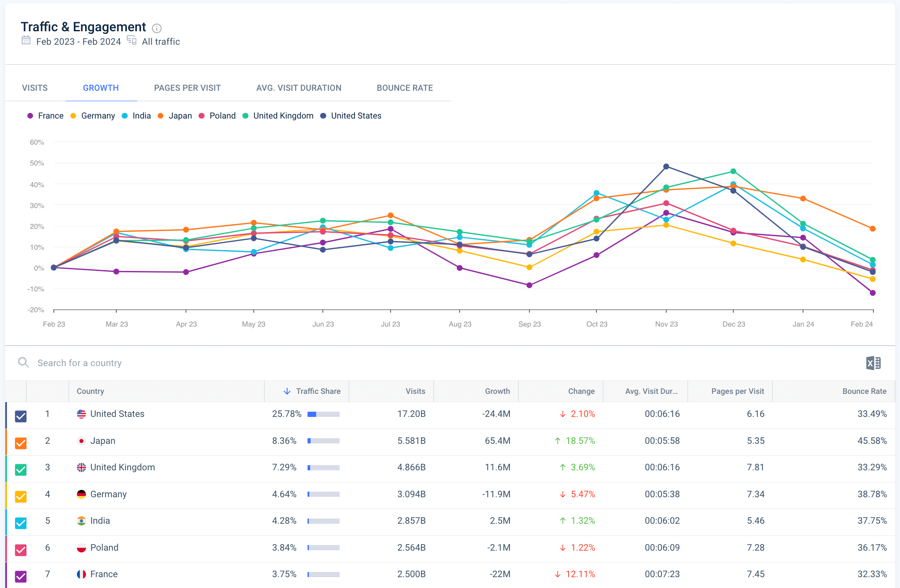Toggle the Japan legend color dot
900x588 pixels.
pos(161,116)
